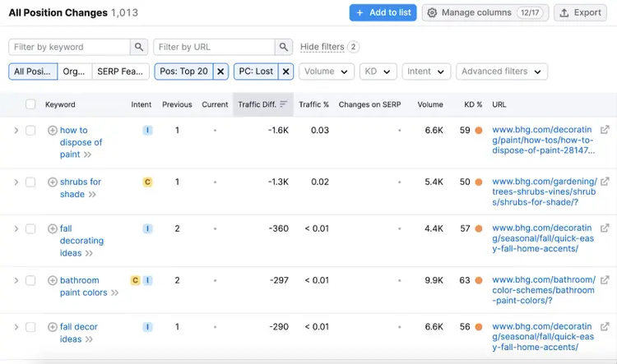Add 'how to dispose of paint' keyword via plus icon
The height and width of the screenshot is (364, 617).
(53, 130)
